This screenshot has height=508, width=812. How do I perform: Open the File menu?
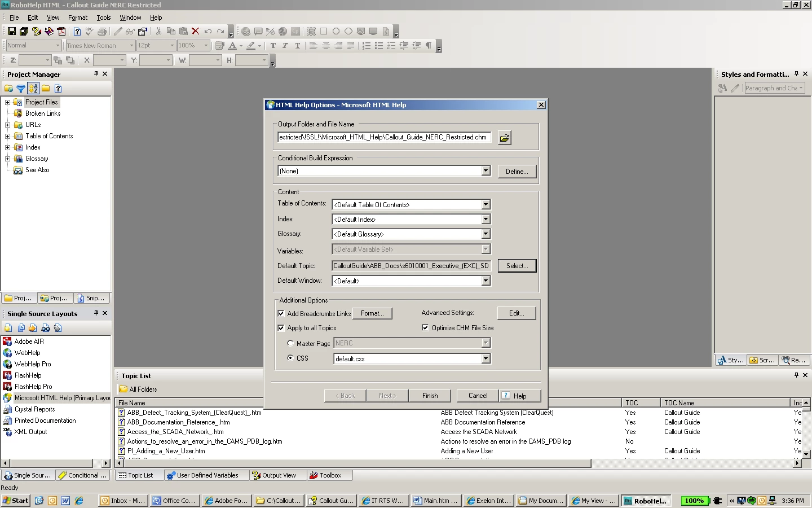[x=14, y=17]
